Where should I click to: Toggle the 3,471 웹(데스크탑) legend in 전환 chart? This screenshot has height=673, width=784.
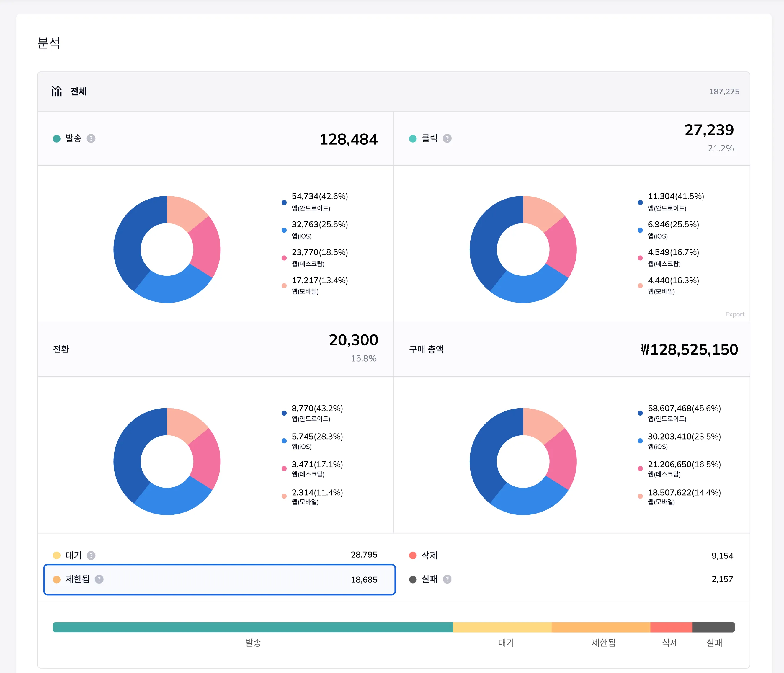(x=313, y=469)
